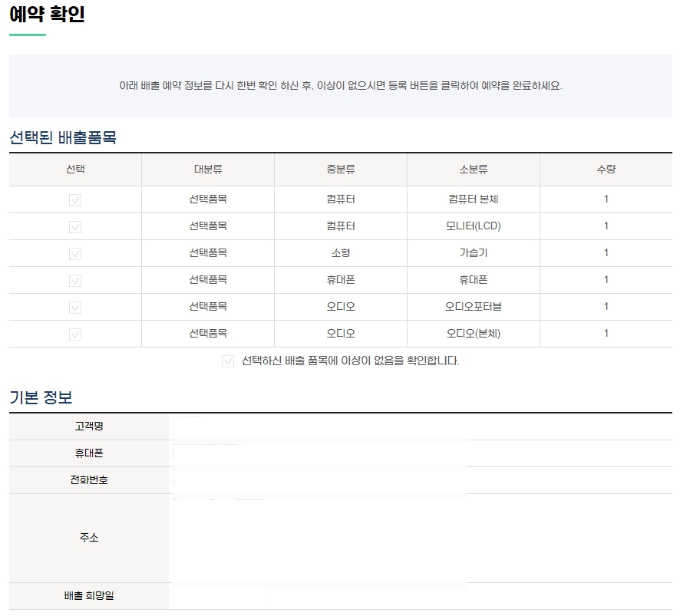Image resolution: width=680 pixels, height=616 pixels.
Task: Click 선택품목 in 오디오포터블 row
Action: [208, 307]
